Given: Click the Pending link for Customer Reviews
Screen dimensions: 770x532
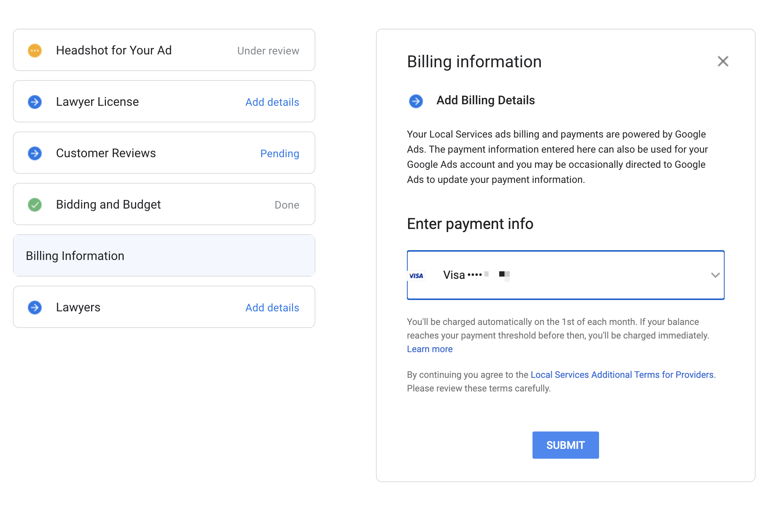Looking at the screenshot, I should pyautogui.click(x=279, y=153).
